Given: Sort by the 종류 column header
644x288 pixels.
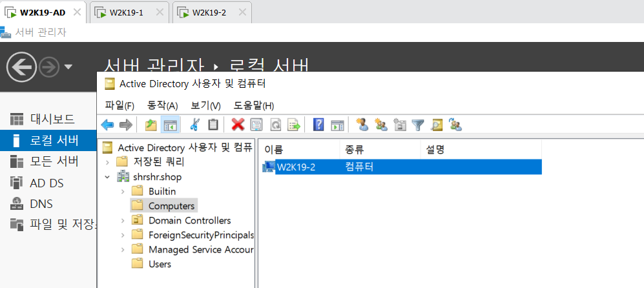Looking at the screenshot, I should pyautogui.click(x=380, y=150).
